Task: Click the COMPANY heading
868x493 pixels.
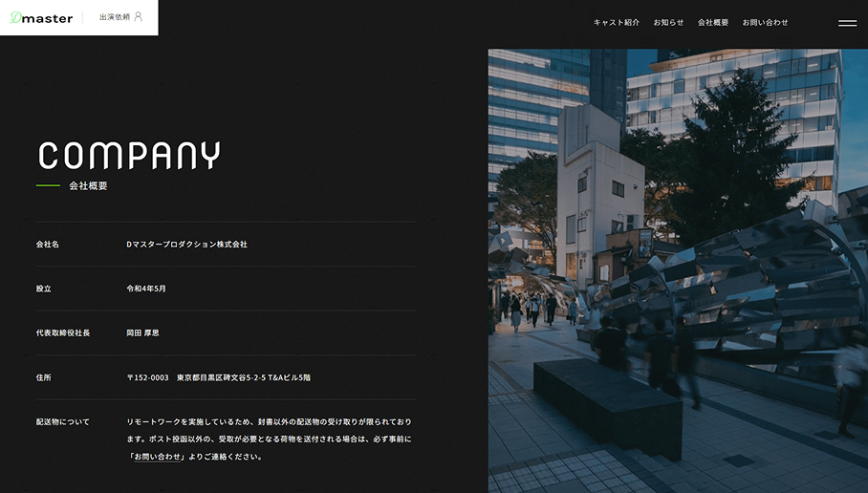Action: pos(129,156)
